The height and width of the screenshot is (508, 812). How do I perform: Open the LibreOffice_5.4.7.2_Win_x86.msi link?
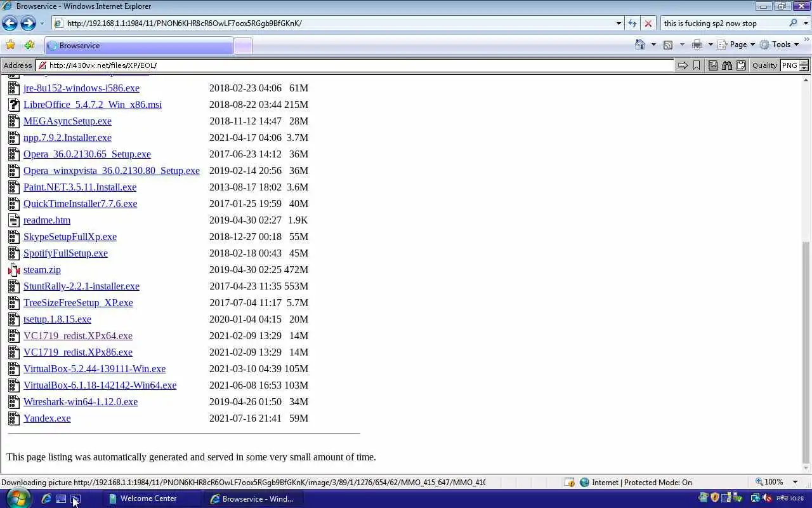tap(93, 105)
